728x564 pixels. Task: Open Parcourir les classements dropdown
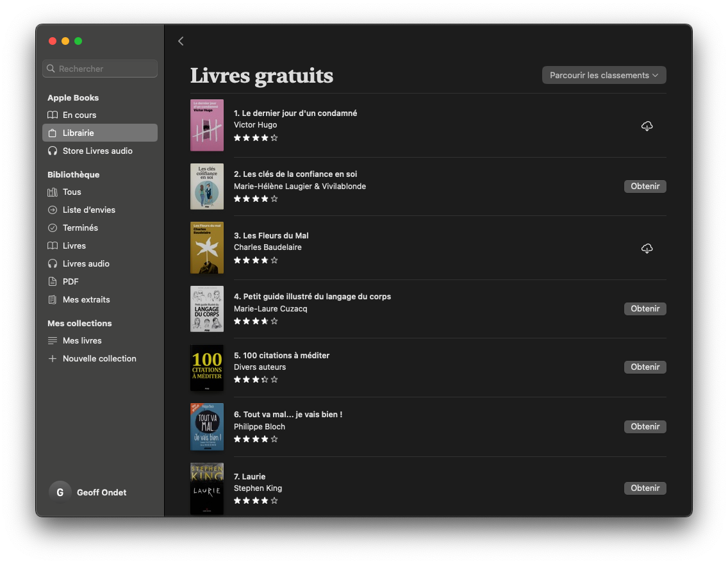click(604, 75)
